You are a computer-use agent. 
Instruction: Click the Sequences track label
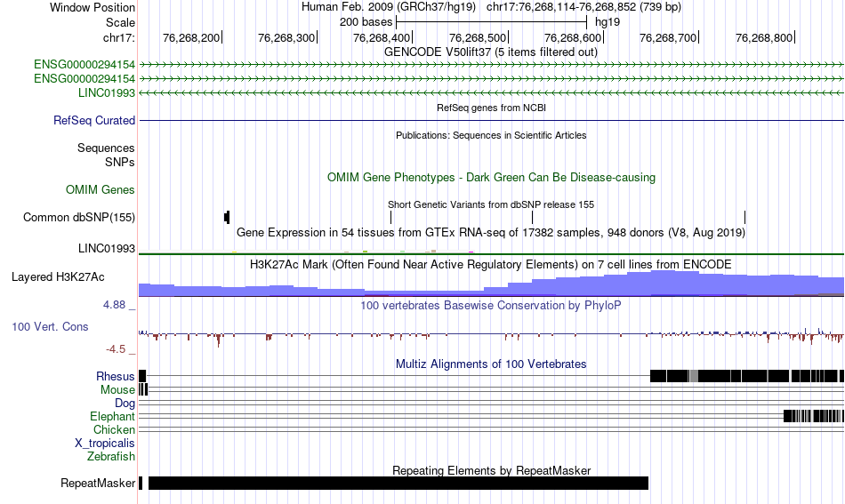click(106, 148)
